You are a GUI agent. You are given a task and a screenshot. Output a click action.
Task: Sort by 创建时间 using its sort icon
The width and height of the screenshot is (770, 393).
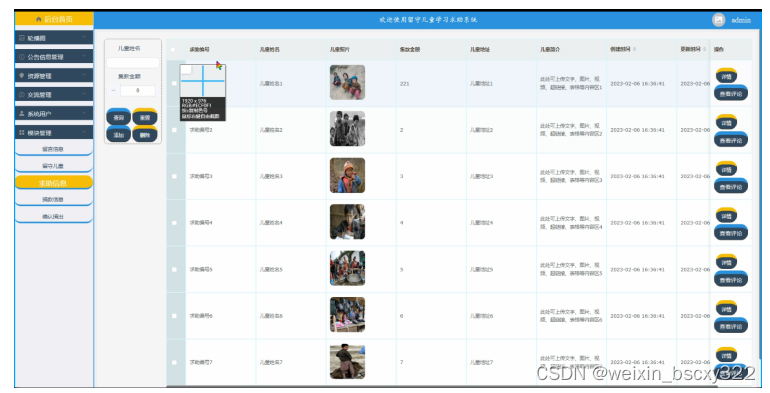(x=634, y=49)
